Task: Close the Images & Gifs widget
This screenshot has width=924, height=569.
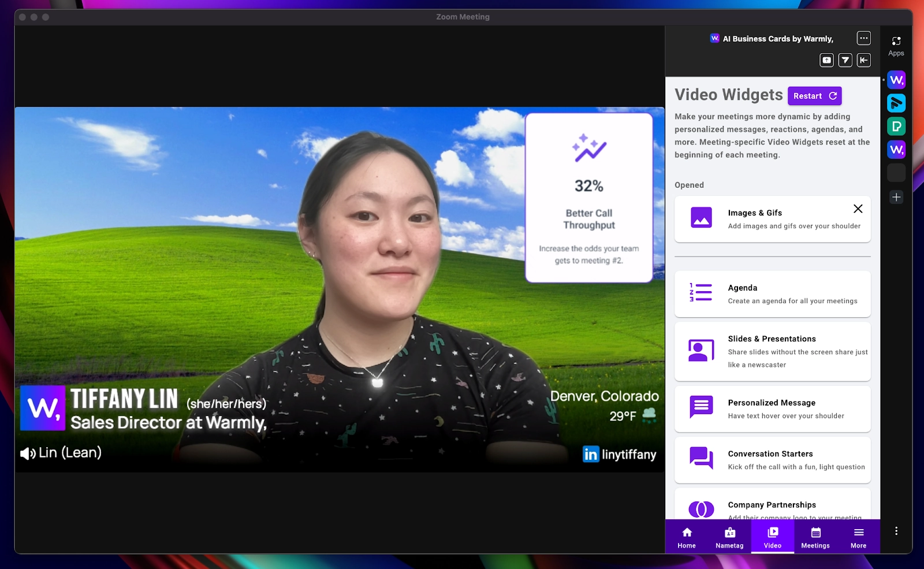Action: [858, 209]
